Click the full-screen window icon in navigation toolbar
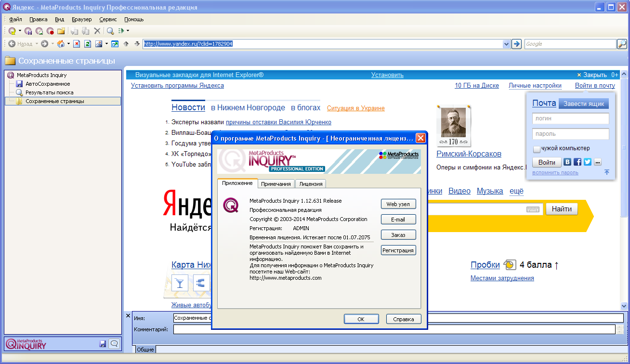This screenshot has width=630, height=364. (115, 44)
